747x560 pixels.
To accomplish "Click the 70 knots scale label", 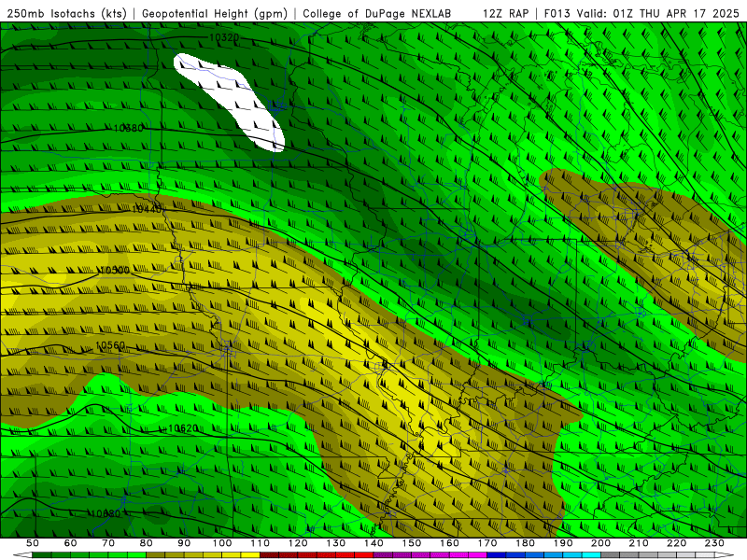I will pos(108,543).
